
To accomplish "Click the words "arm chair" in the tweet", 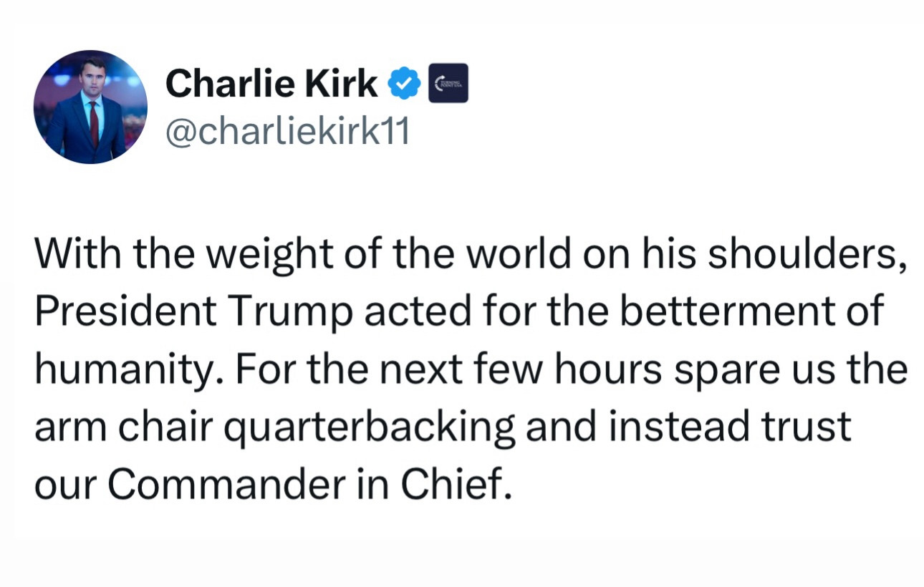I will [125, 428].
